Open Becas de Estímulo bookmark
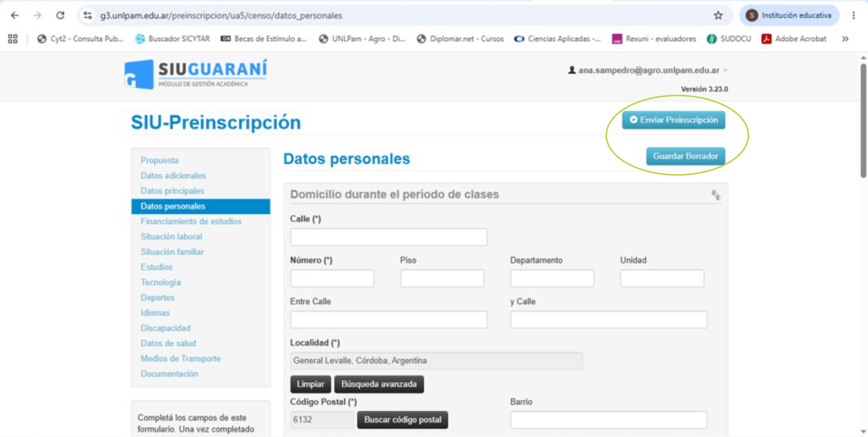This screenshot has width=868, height=437. [264, 39]
